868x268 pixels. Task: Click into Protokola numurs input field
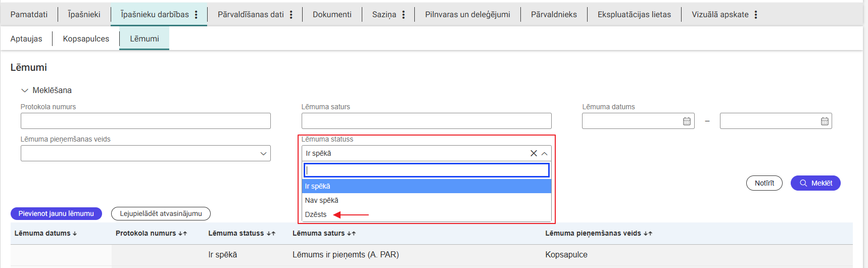146,121
